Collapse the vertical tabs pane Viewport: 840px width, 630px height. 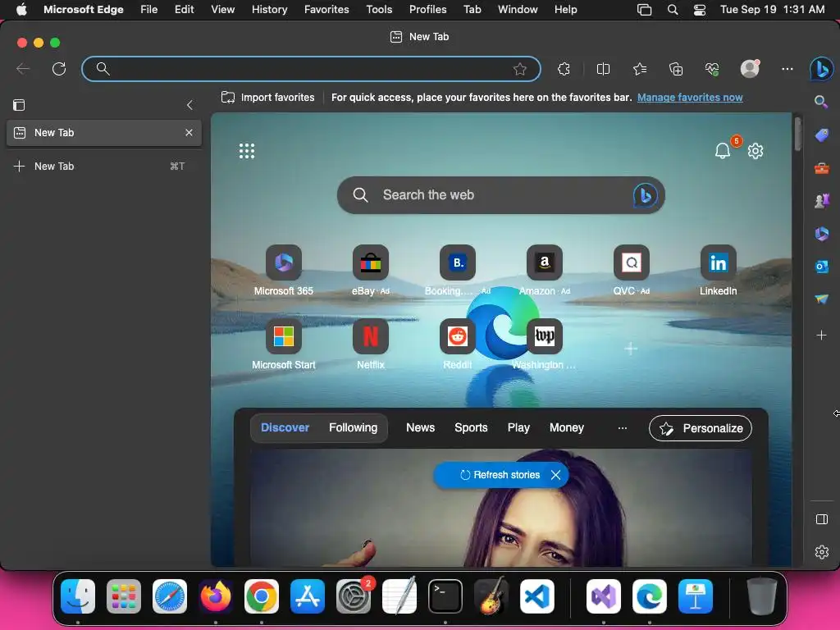[x=189, y=105]
